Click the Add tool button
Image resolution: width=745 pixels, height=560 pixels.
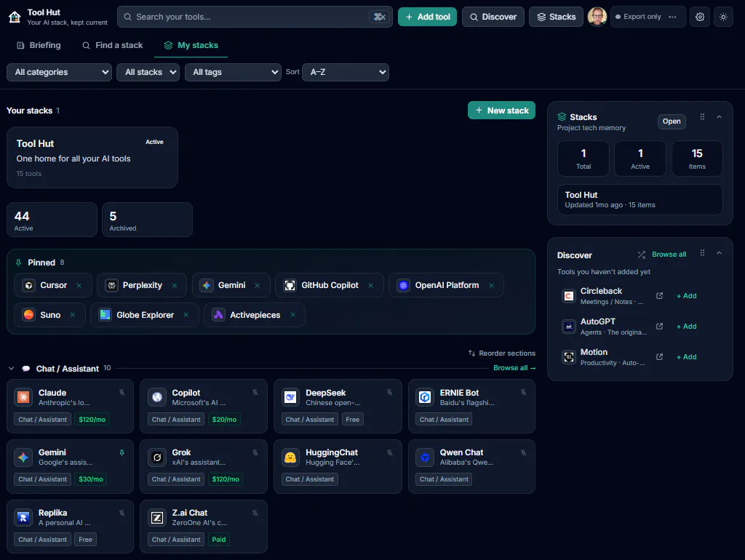click(427, 17)
